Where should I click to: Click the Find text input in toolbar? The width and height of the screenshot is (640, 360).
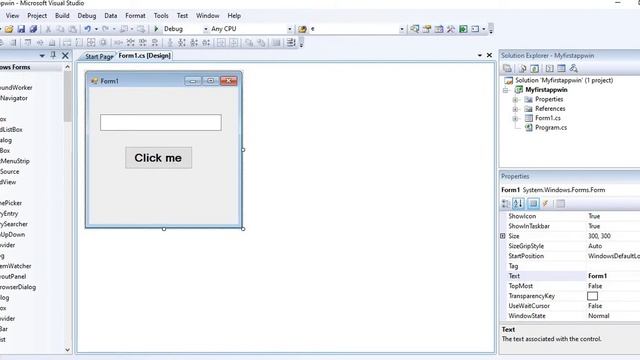point(354,29)
